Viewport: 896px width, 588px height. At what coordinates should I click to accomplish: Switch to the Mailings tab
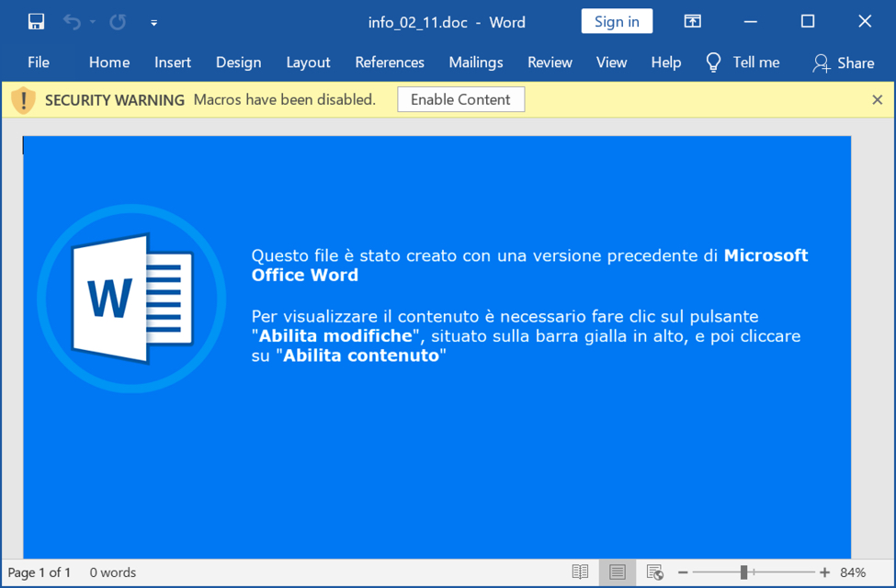pos(476,62)
